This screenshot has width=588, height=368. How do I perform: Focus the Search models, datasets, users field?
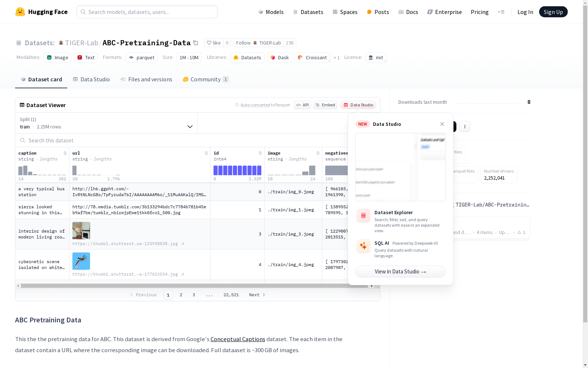[x=147, y=12]
